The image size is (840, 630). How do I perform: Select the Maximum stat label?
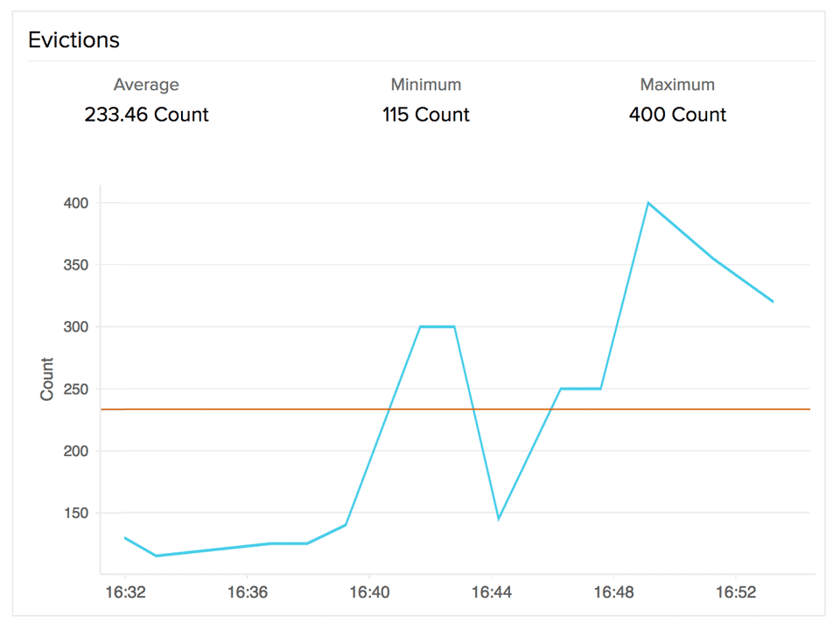click(677, 85)
